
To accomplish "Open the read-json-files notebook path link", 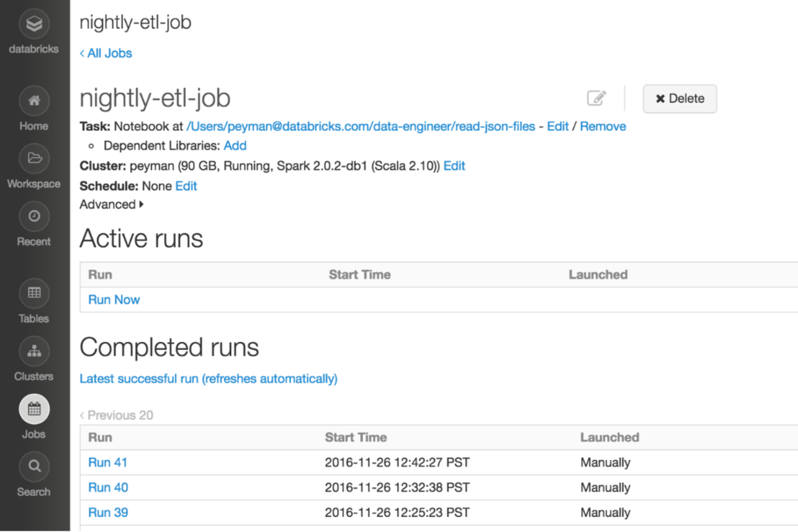I will [x=361, y=126].
